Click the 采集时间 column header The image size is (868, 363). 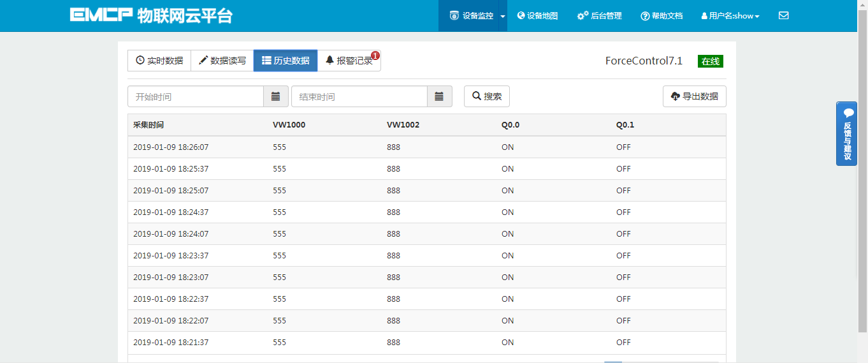click(148, 125)
